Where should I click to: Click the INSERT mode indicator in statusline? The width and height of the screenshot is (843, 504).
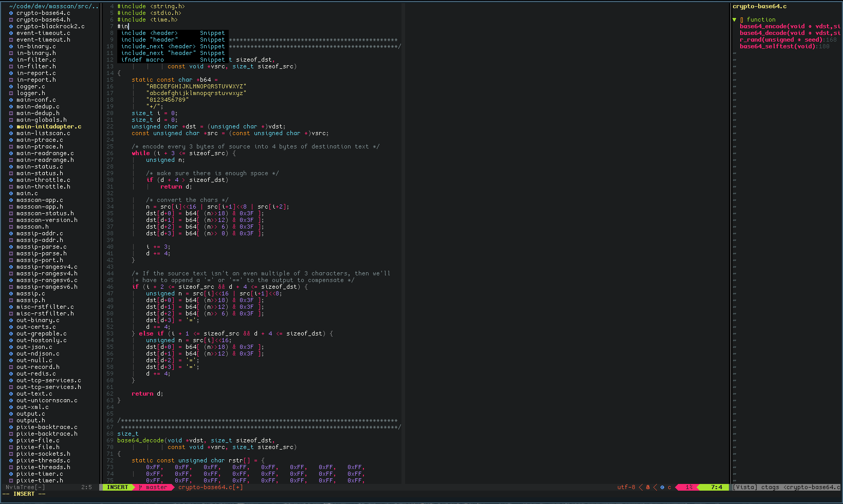point(118,487)
